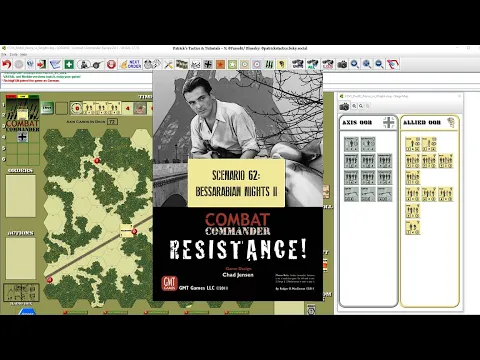This screenshot has height=360, width=480.
Task: Click green box at start of top track
Action: pyautogui.click(x=47, y=108)
